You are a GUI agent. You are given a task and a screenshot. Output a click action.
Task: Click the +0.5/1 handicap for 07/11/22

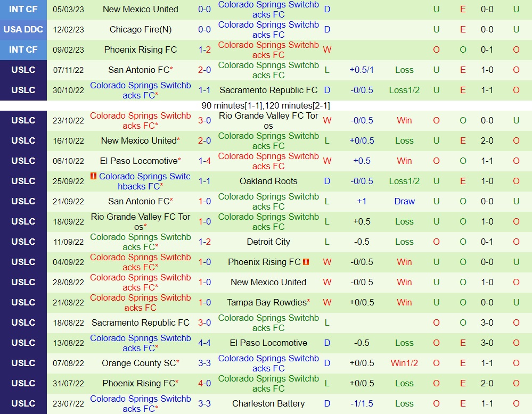(362, 70)
